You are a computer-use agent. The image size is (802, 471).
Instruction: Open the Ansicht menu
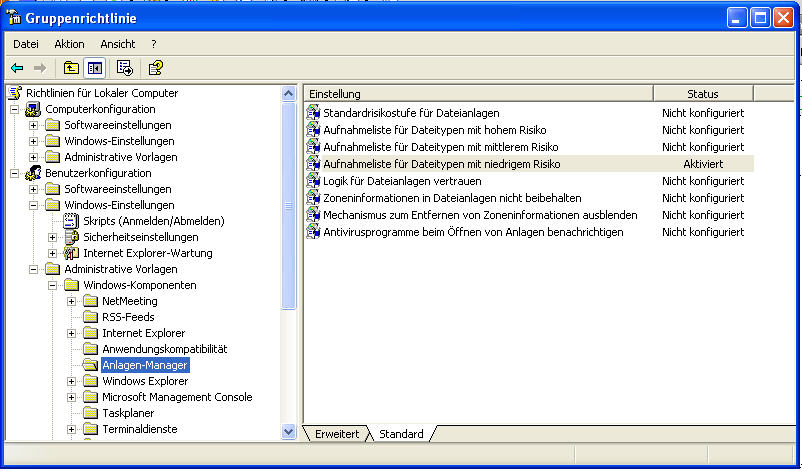(118, 44)
